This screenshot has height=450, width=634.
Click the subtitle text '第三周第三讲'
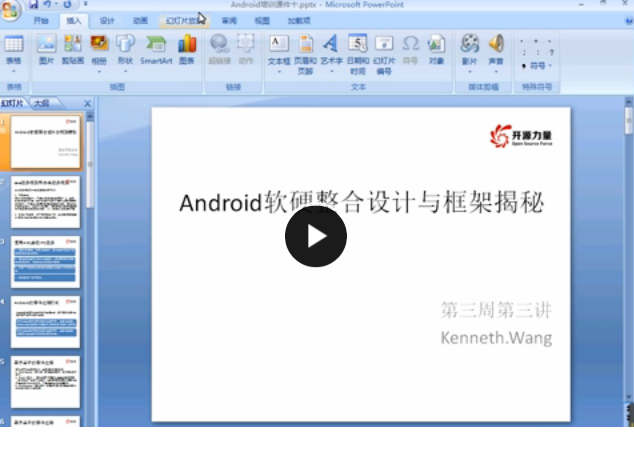tap(496, 310)
